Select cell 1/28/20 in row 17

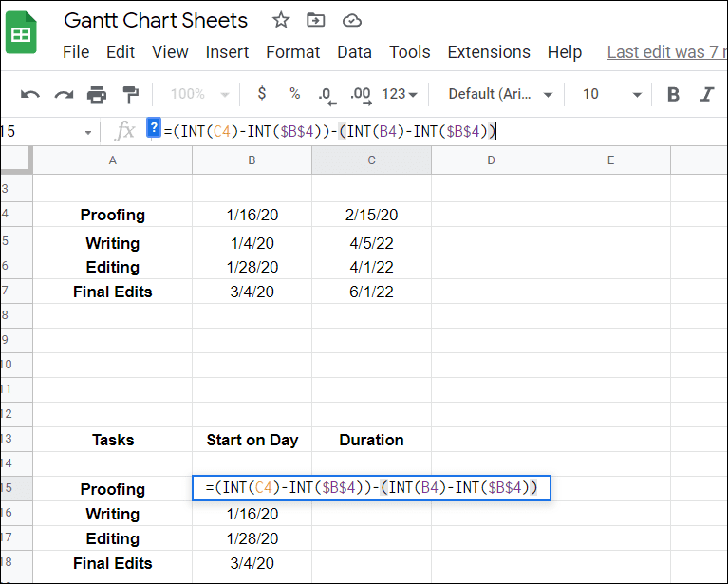click(252, 538)
